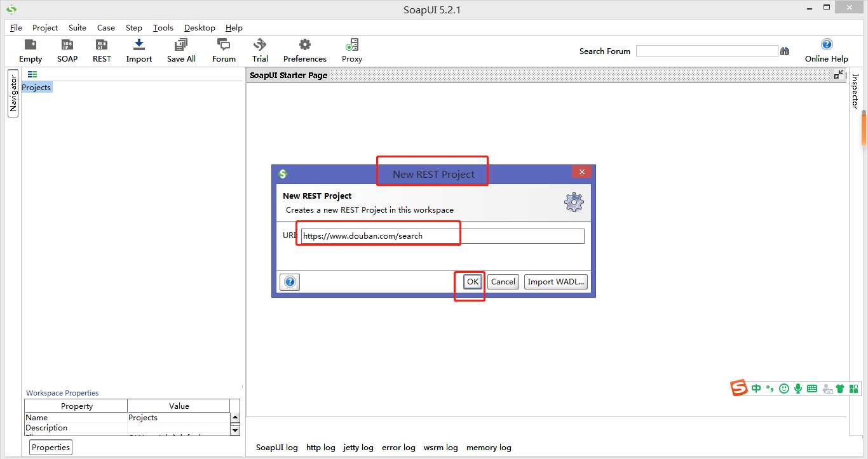This screenshot has width=868, height=459.
Task: Open the memory log tab
Action: click(x=489, y=448)
